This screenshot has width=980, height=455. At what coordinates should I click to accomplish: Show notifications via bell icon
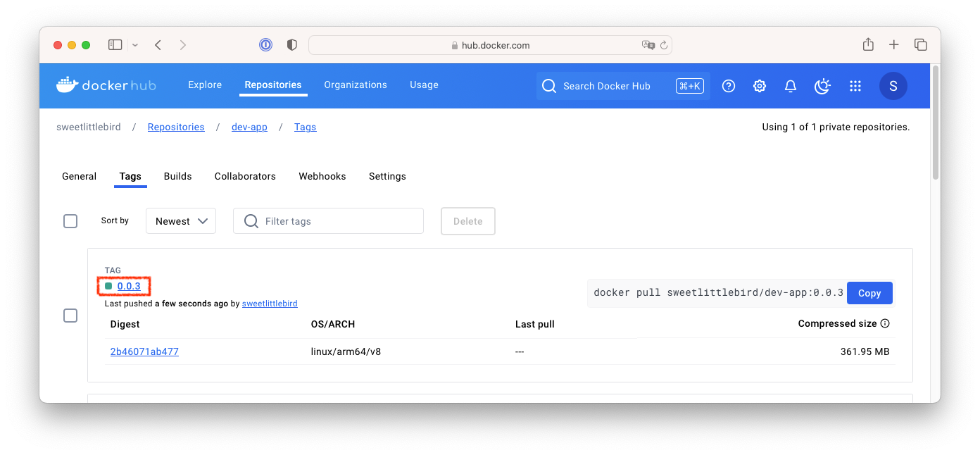(791, 86)
